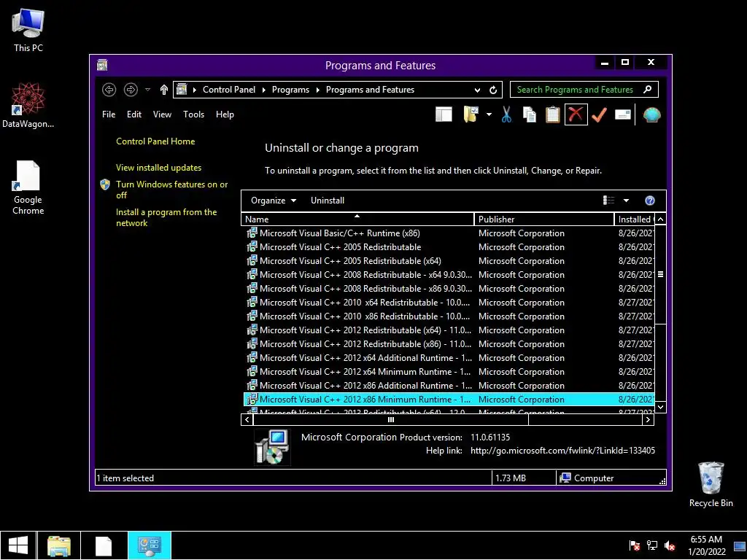Click the red X Delete icon
The height and width of the screenshot is (560, 747).
[x=576, y=114]
